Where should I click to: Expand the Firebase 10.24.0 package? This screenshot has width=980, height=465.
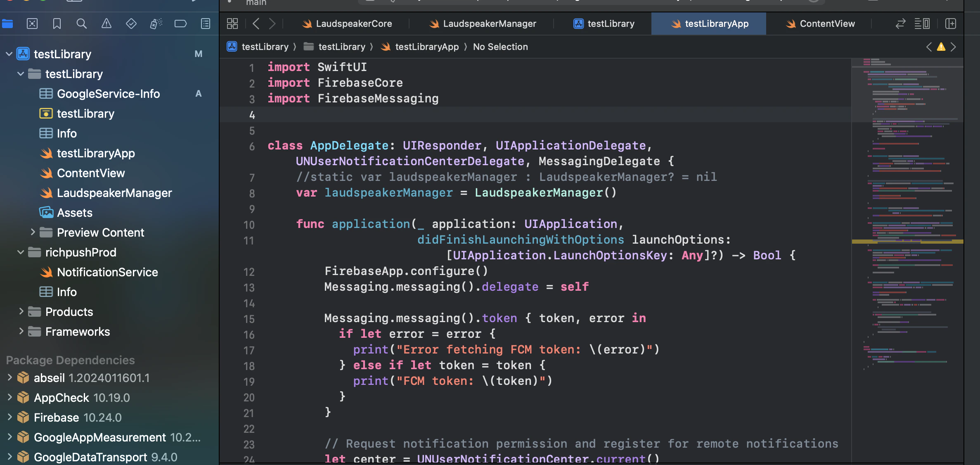click(9, 417)
